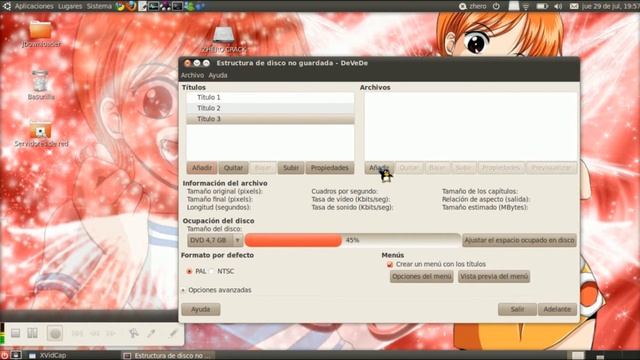The height and width of the screenshot is (360, 640).
Task: Click Opciones del menú button
Action: tap(421, 277)
